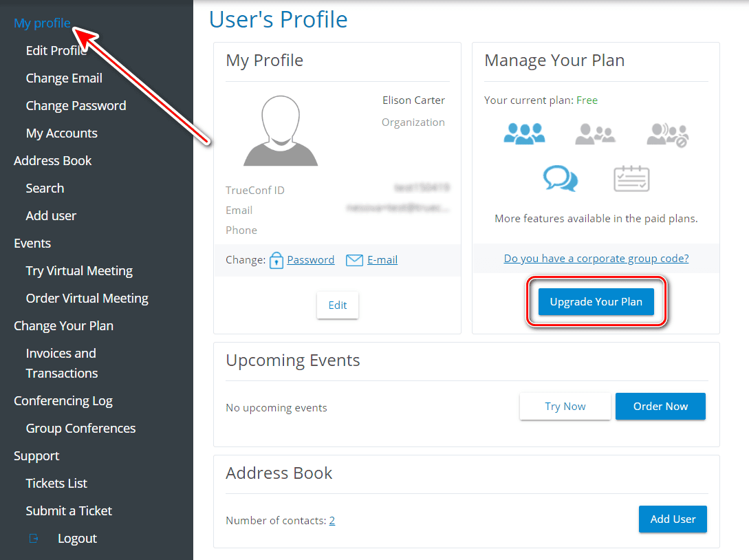This screenshot has width=749, height=560.
Task: Click the Try Now button
Action: coord(565,407)
